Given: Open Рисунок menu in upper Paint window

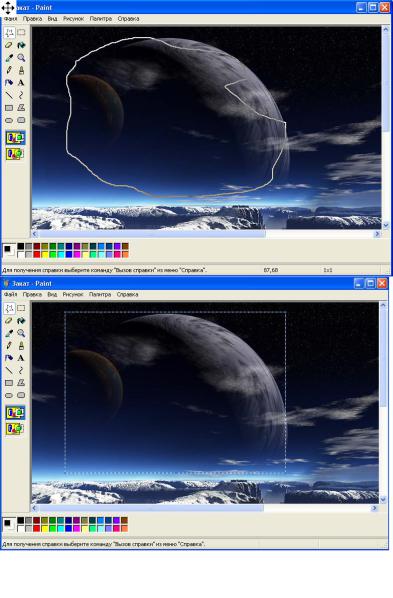Looking at the screenshot, I should click(x=73, y=18).
